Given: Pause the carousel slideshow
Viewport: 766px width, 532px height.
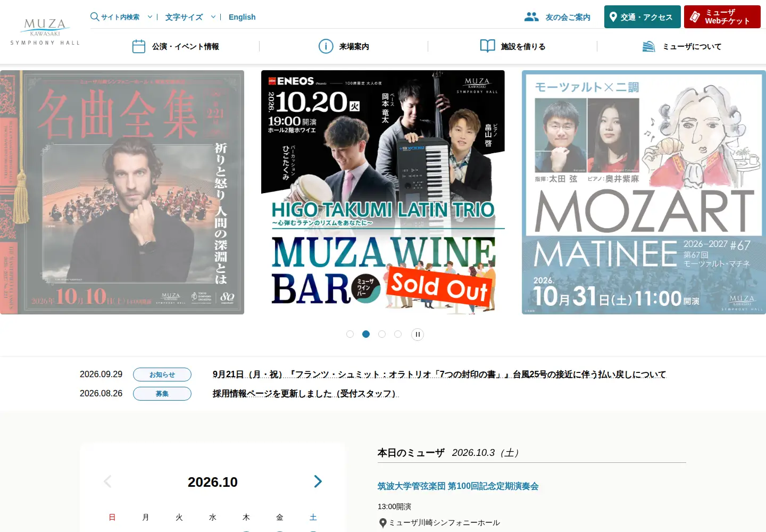Looking at the screenshot, I should tap(418, 335).
